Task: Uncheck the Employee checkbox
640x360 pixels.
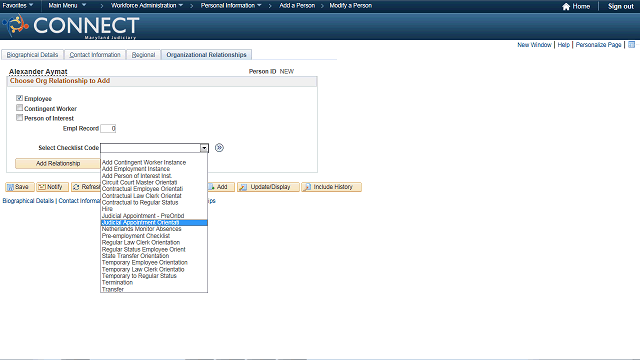Action: [19, 98]
